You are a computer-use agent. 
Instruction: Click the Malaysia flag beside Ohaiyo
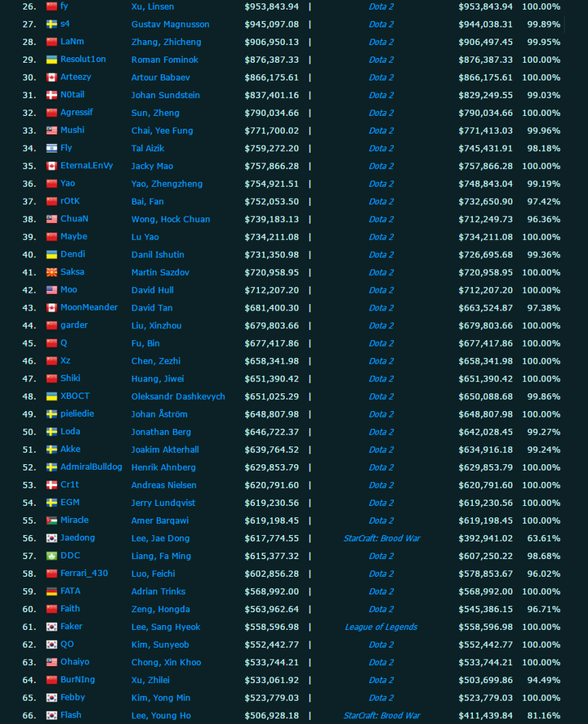[51, 662]
